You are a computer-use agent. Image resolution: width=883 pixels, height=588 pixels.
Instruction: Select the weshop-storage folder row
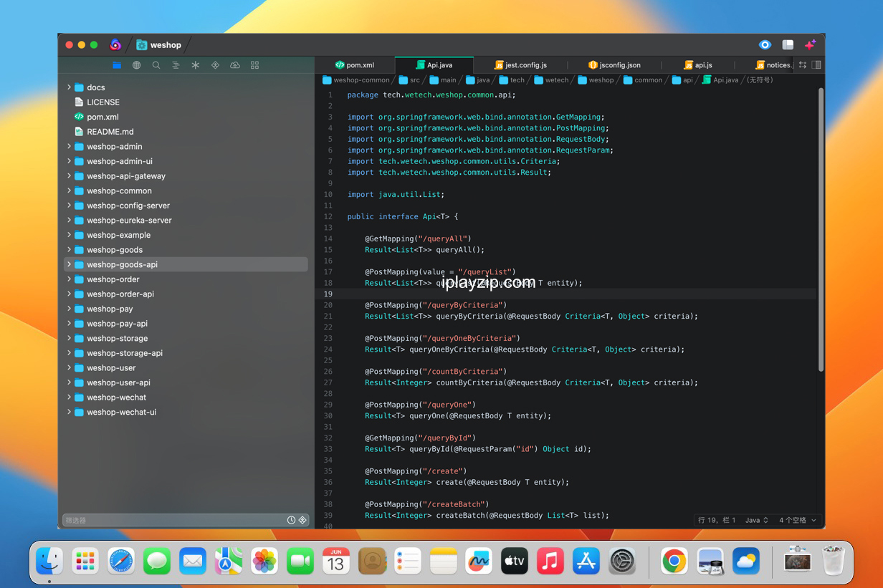[x=186, y=338]
